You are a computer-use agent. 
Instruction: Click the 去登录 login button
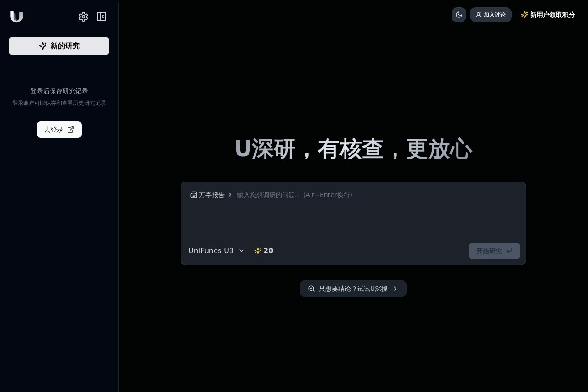point(59,130)
